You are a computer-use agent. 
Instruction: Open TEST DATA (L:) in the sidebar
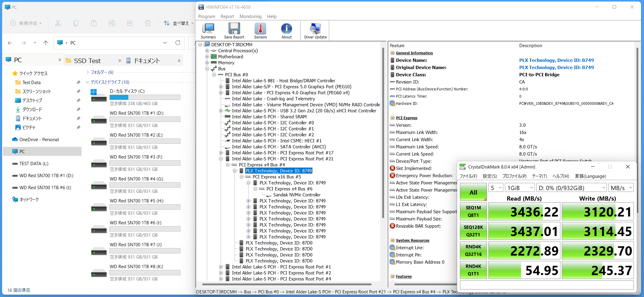34,164
